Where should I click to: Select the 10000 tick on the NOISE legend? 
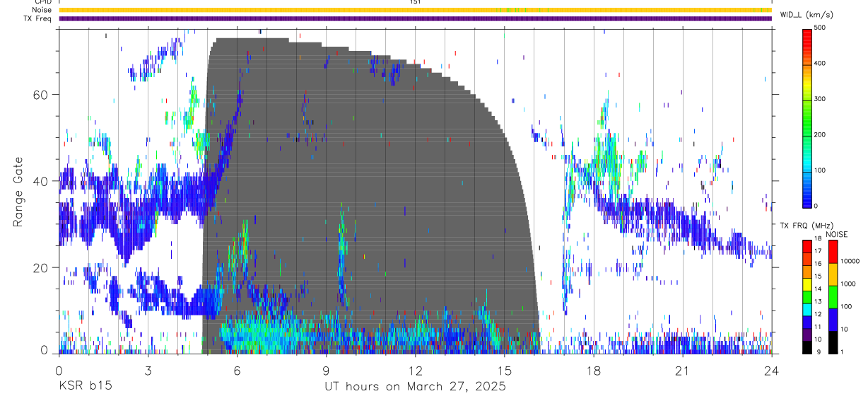point(850,262)
